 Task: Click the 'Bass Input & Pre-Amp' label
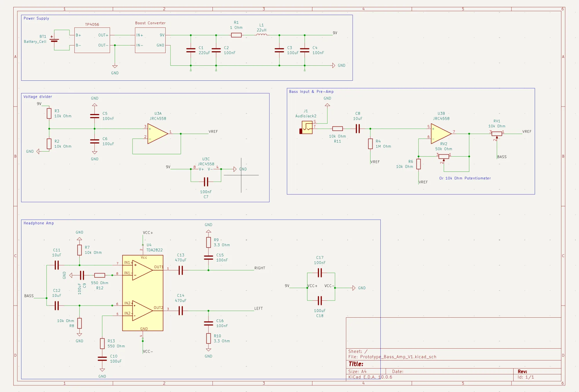click(x=311, y=91)
